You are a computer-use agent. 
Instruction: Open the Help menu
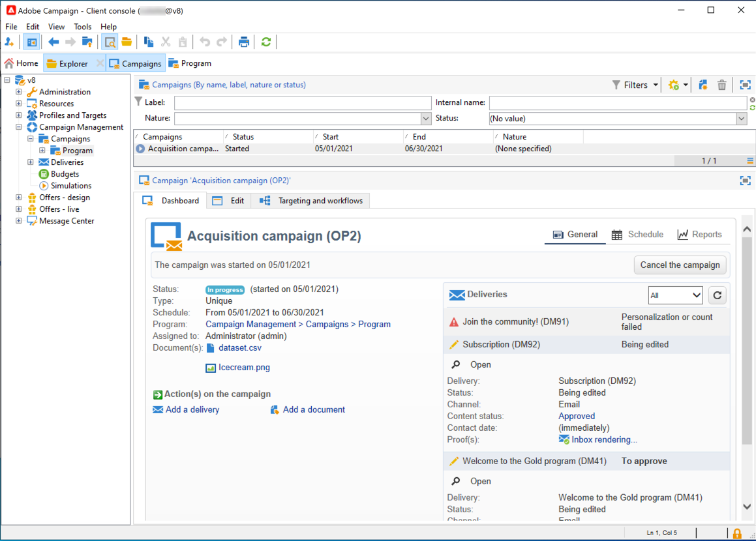tap(108, 27)
